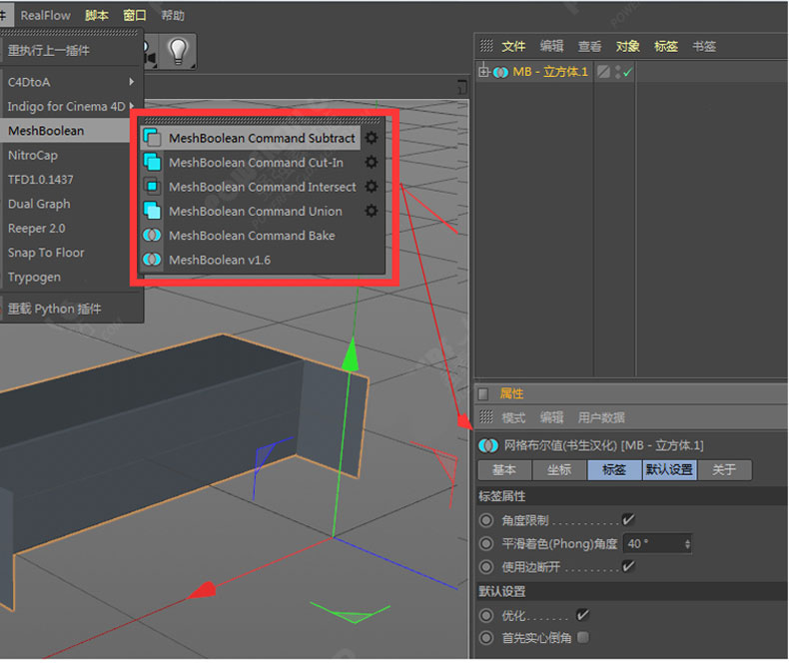The image size is (789, 672).
Task: Open settings gear for Command Union
Action: coord(372,211)
